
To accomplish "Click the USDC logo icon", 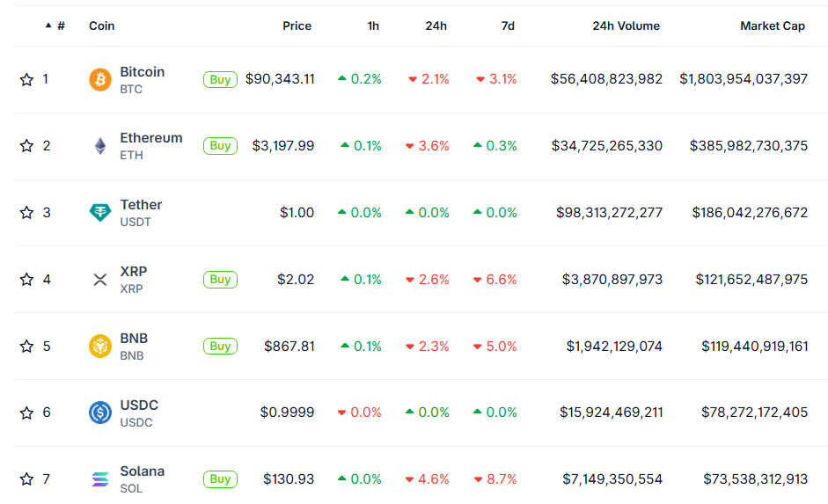I will click(x=100, y=413).
